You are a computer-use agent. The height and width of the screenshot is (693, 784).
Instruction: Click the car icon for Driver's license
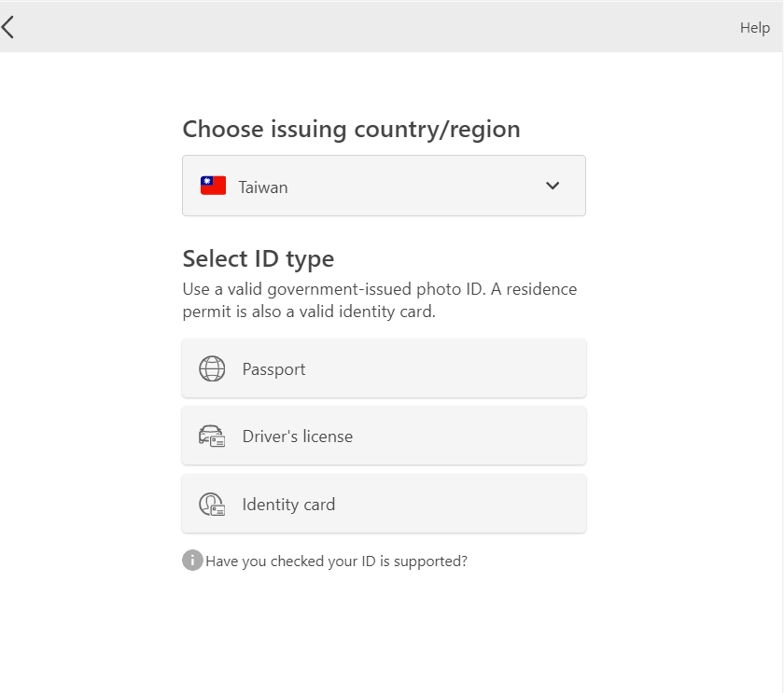[212, 436]
